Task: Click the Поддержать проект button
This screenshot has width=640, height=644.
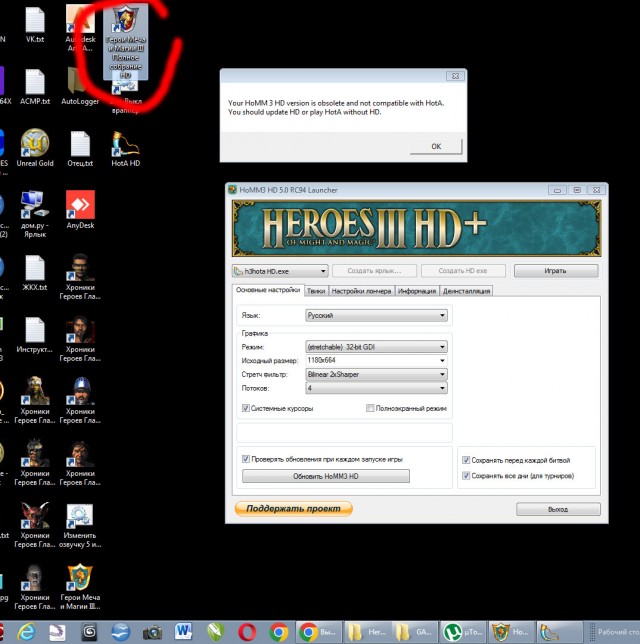Action: pos(293,508)
